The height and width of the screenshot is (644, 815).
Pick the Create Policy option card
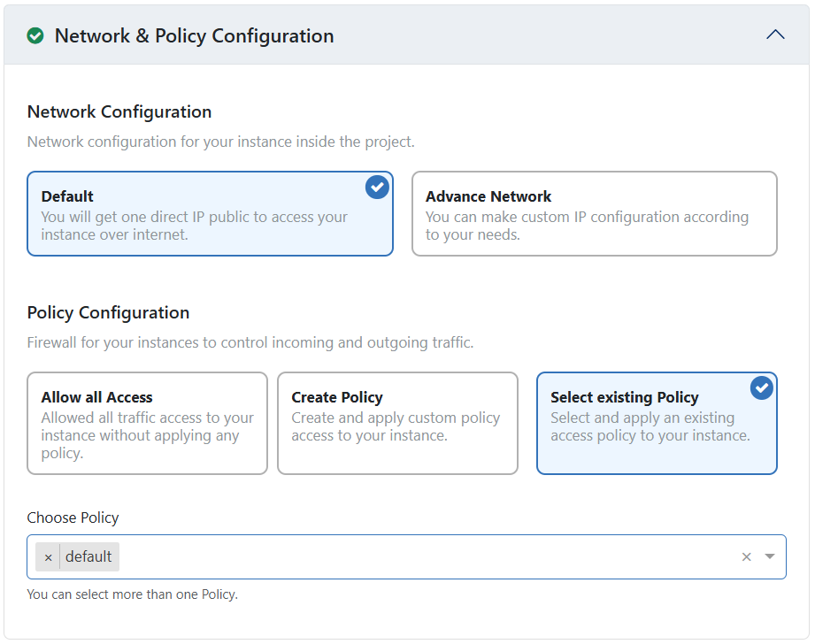coord(397,424)
